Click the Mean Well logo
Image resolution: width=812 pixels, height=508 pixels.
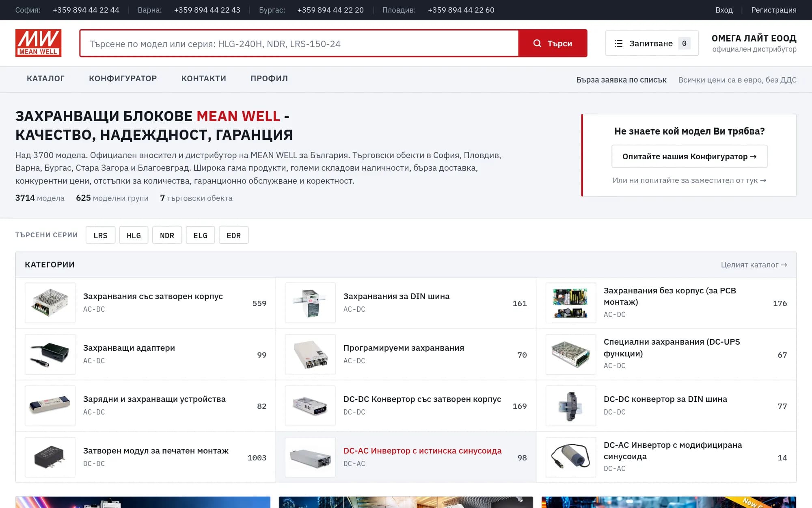click(38, 43)
